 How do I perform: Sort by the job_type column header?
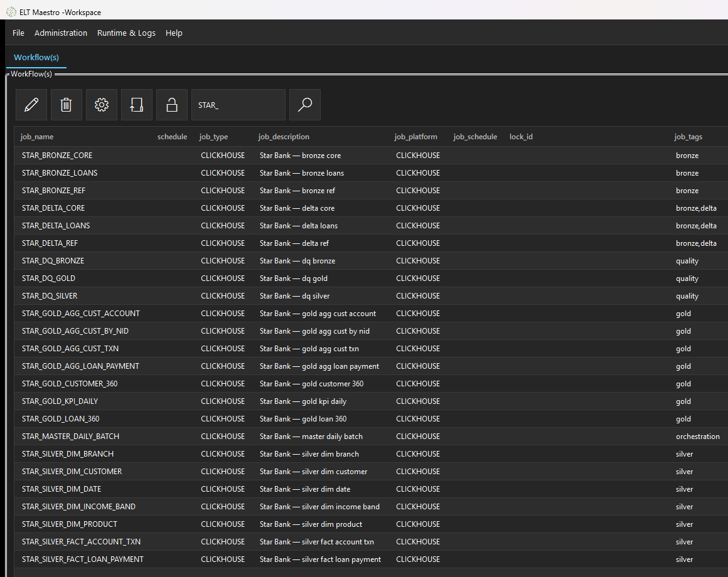(x=213, y=137)
